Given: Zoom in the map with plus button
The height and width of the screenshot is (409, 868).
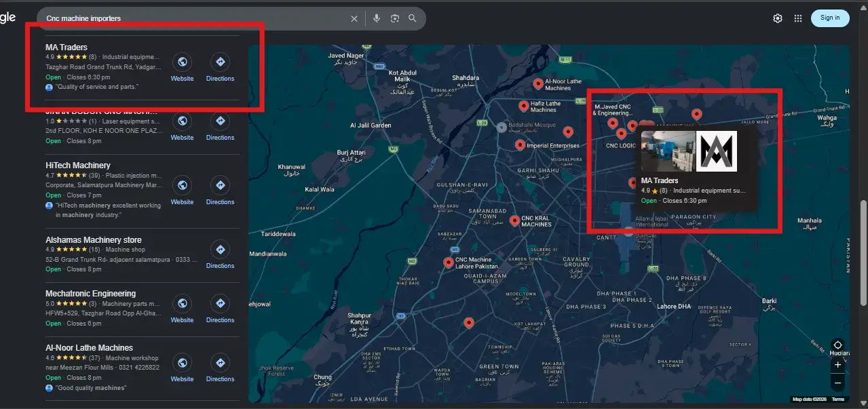Looking at the screenshot, I should (837, 365).
